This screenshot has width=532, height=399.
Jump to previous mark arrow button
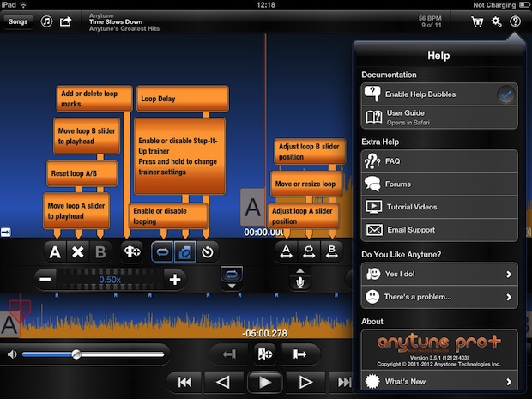[x=229, y=354]
